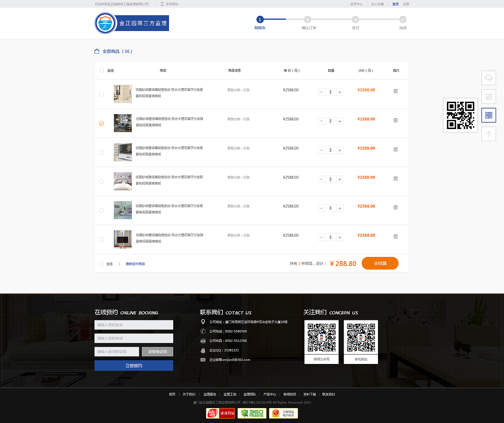Open footer menu 首页
Image resolution: width=504 pixels, height=423 pixels.
click(x=172, y=394)
